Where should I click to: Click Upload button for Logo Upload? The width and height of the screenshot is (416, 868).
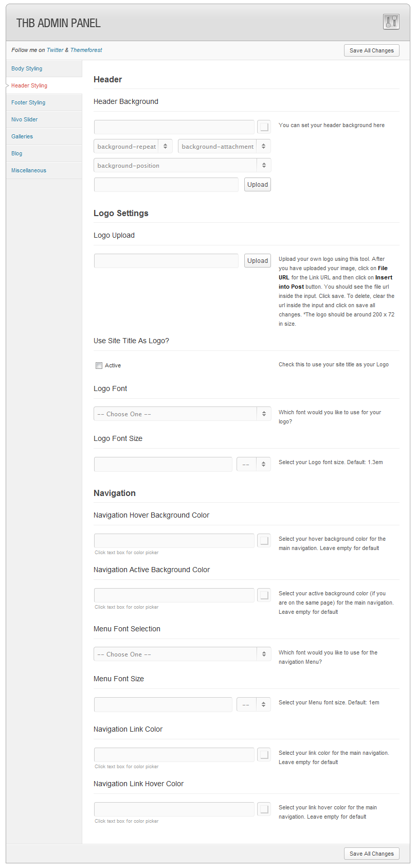(x=258, y=261)
